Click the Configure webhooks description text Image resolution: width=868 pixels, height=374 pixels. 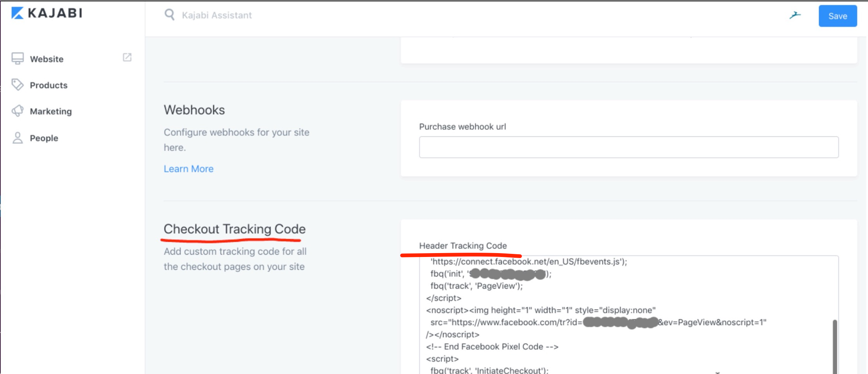tap(236, 140)
